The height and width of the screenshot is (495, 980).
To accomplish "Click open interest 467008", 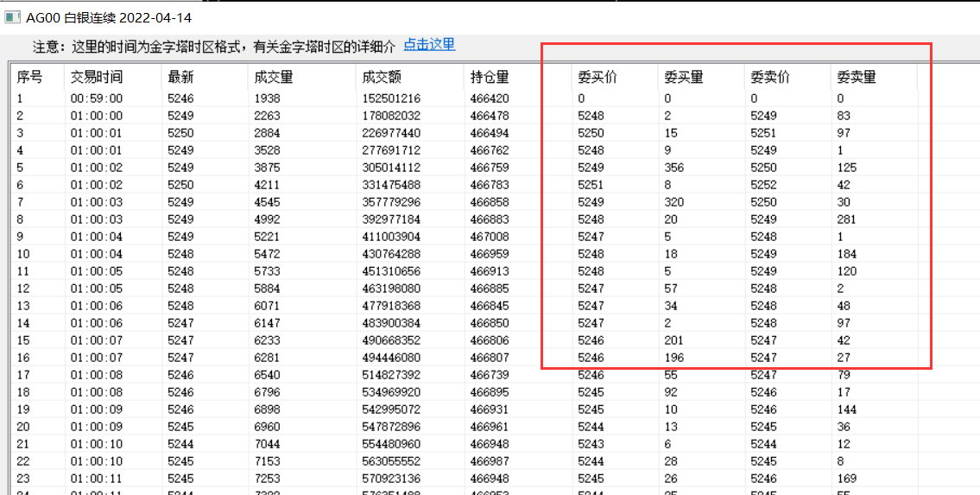I will (x=490, y=237).
